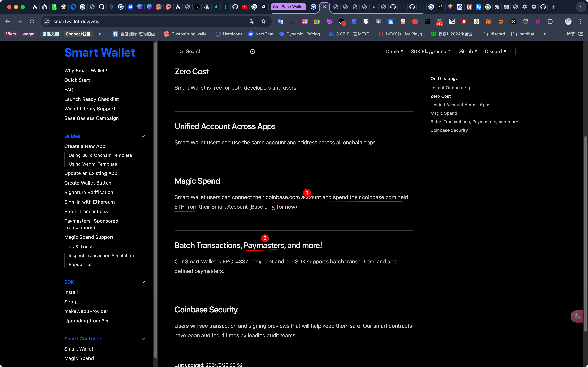Click the orange undo-arrow extension icon
The height and width of the screenshot is (367, 588).
501,21
